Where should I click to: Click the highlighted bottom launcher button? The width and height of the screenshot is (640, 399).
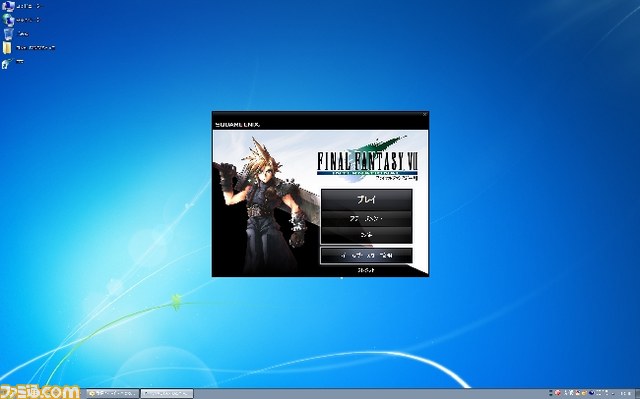367,256
